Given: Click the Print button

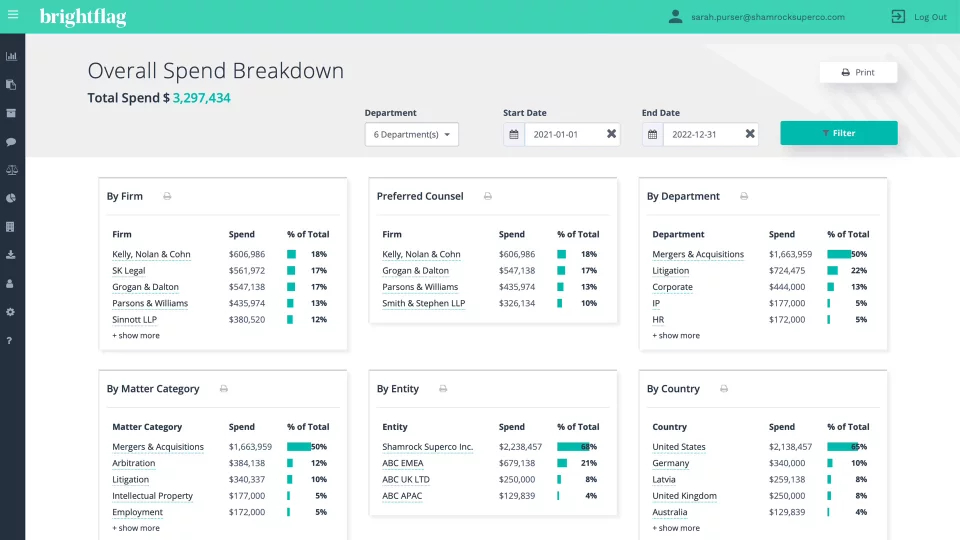Looking at the screenshot, I should pos(858,72).
